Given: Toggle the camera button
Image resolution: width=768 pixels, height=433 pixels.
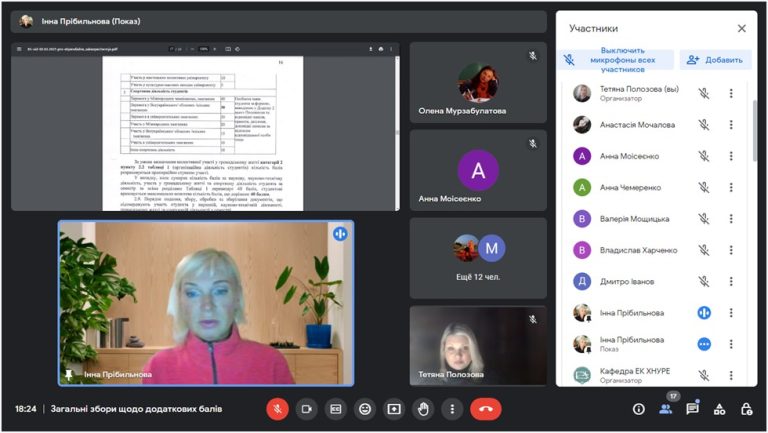Looking at the screenshot, I should pos(307,409).
